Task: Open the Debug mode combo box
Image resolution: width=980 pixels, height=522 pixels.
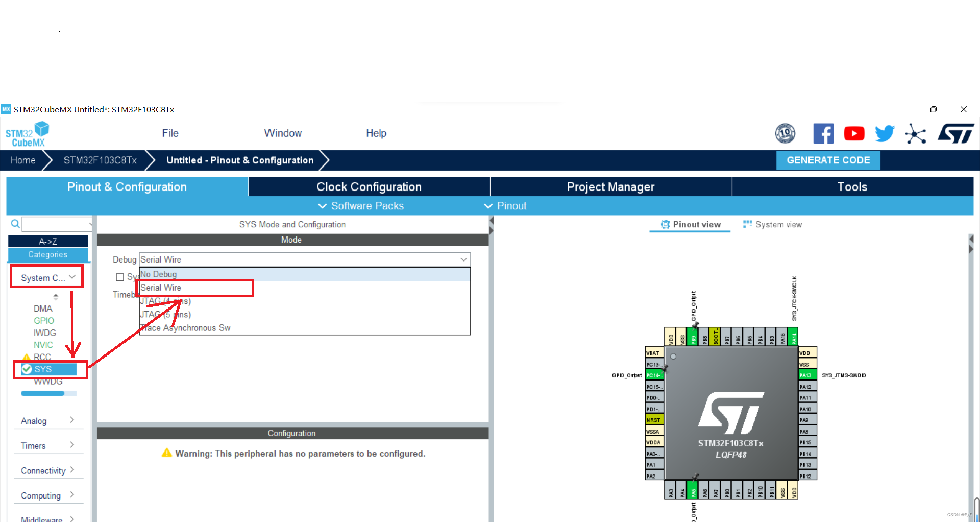Action: [x=305, y=259]
